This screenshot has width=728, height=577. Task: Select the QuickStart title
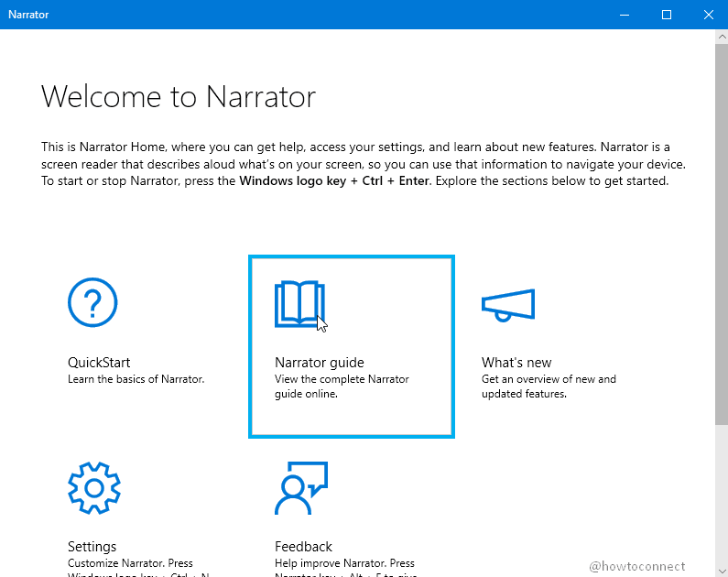coord(99,362)
